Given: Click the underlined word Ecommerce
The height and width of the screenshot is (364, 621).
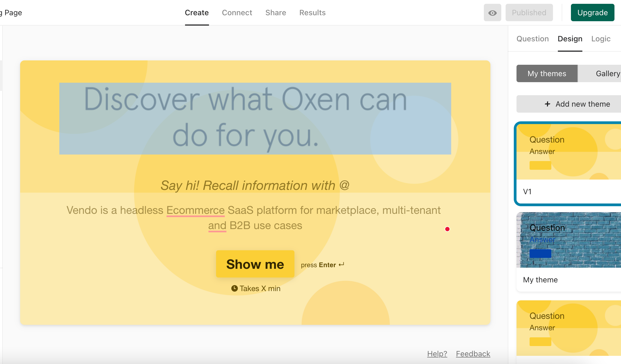Looking at the screenshot, I should click(195, 210).
